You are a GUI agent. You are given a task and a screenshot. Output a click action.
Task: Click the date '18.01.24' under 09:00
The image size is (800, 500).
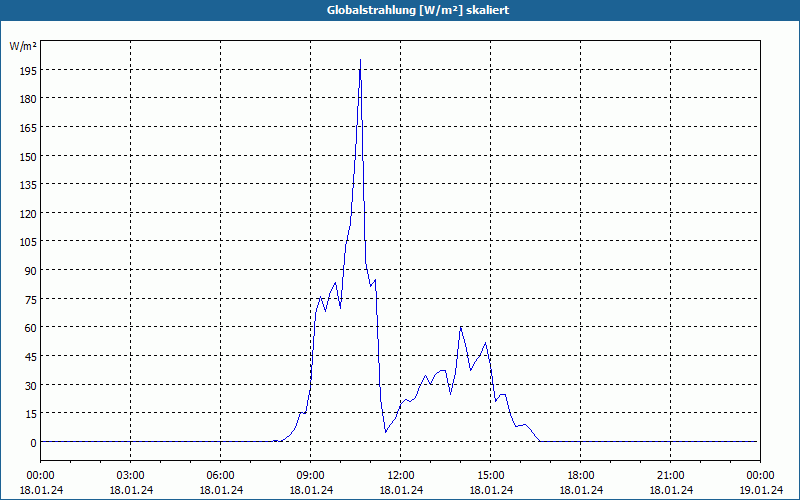[x=311, y=490]
